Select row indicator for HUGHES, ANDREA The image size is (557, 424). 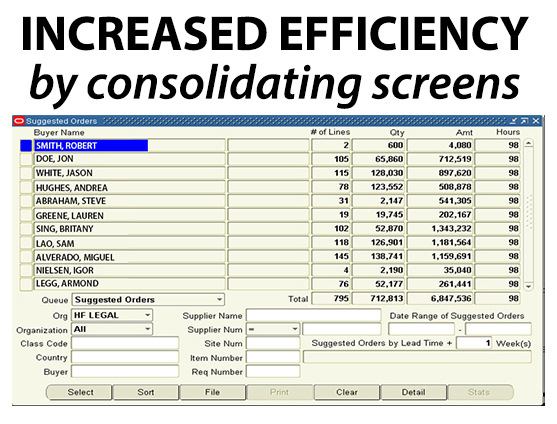pos(26,187)
